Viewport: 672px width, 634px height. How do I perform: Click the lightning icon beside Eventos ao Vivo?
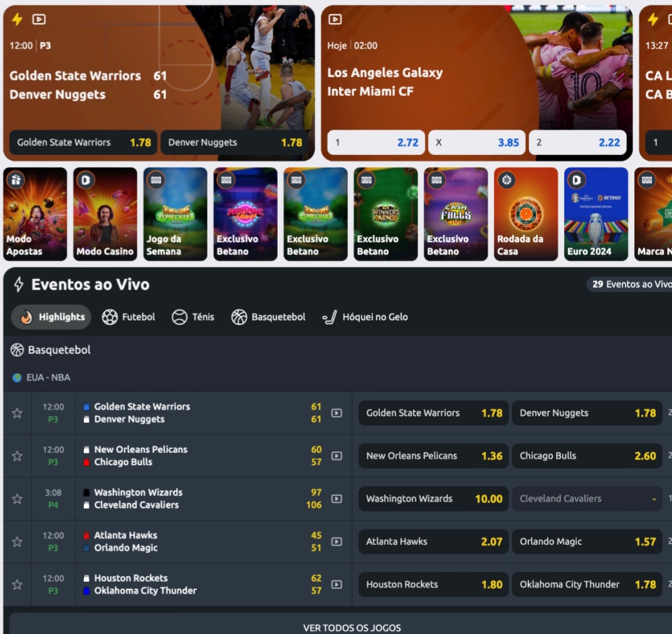(18, 284)
